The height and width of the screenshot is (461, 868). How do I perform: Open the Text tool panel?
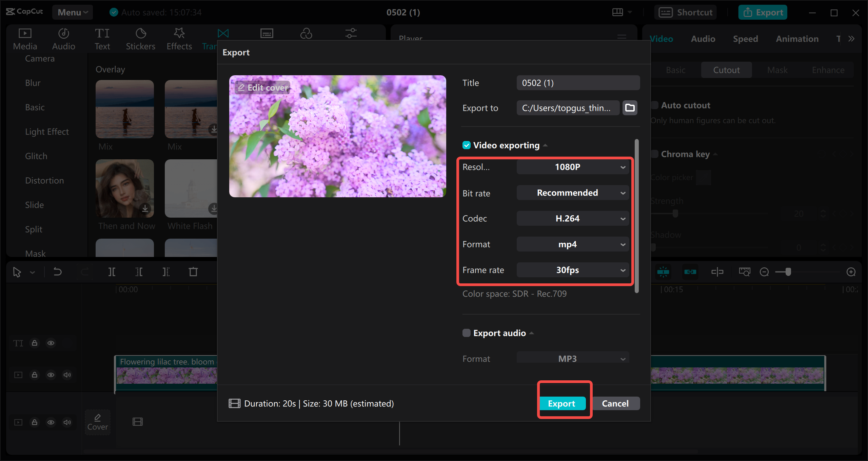(102, 39)
